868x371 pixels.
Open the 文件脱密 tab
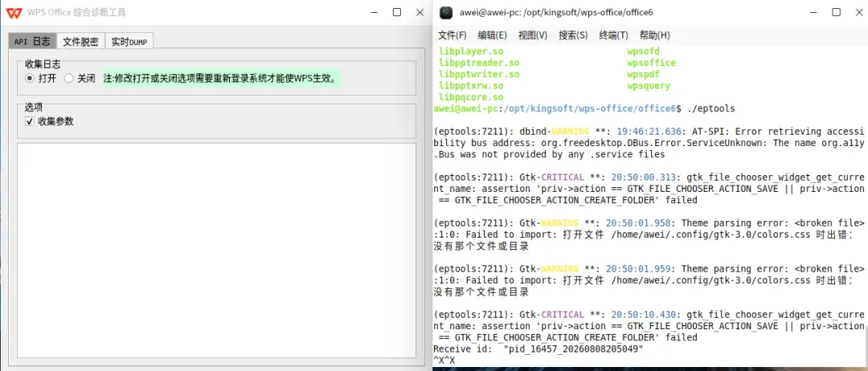[81, 42]
